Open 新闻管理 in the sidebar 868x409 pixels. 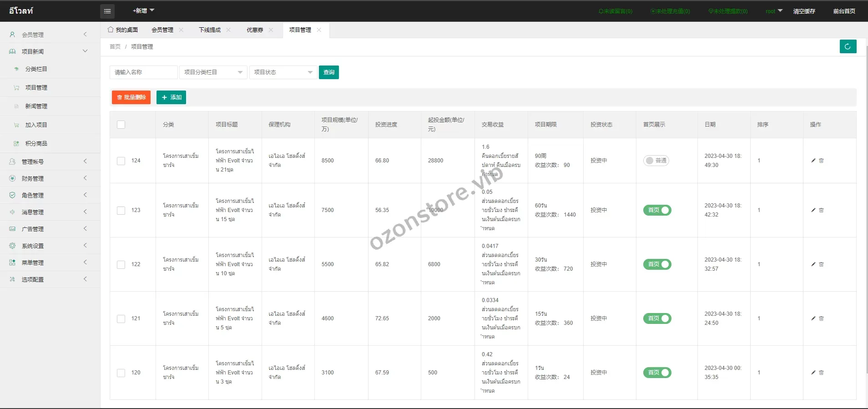click(x=36, y=106)
